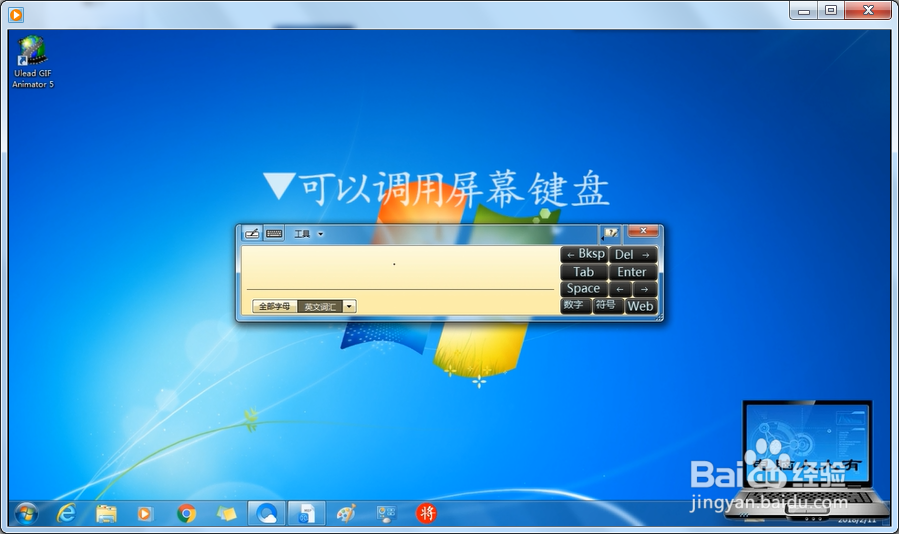Open the control panel taskbar icon
899x534 pixels.
point(386,513)
